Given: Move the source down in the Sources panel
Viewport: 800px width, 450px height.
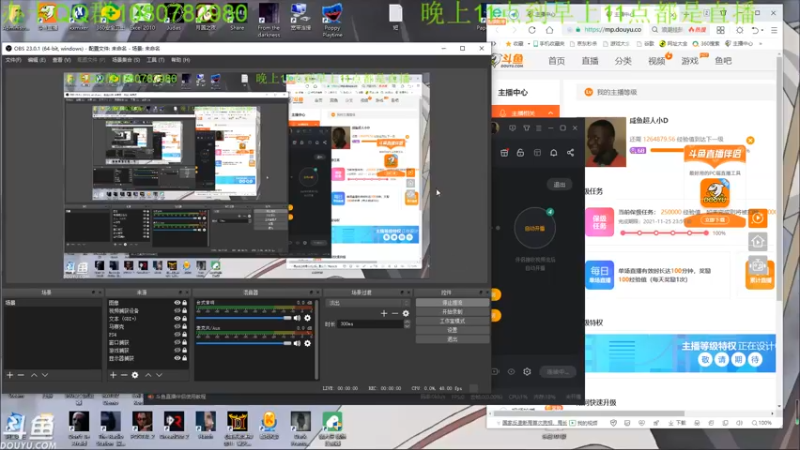Looking at the screenshot, I should [x=159, y=375].
